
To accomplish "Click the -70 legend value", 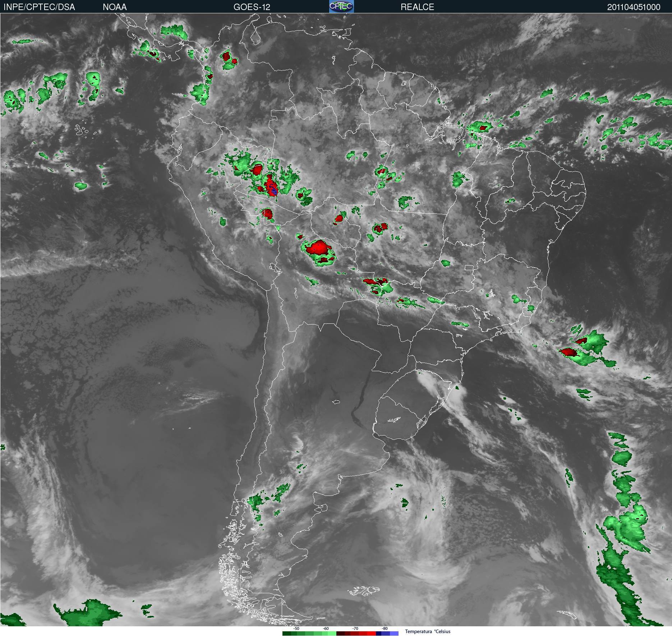I will click(355, 628).
